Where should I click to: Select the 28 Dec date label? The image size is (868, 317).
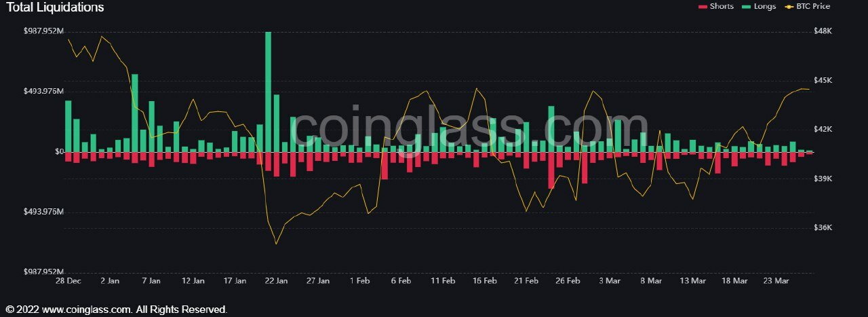click(x=68, y=280)
